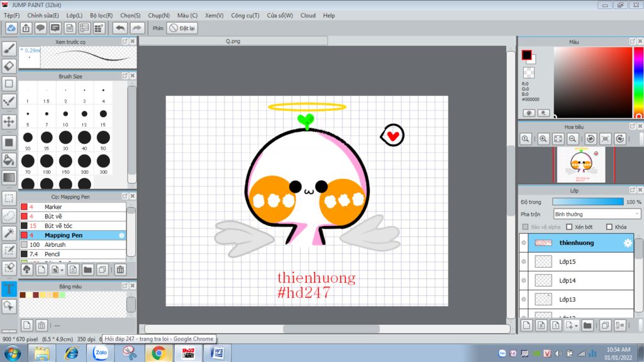
Task: Select the Eraser tool
Action: [x=9, y=66]
